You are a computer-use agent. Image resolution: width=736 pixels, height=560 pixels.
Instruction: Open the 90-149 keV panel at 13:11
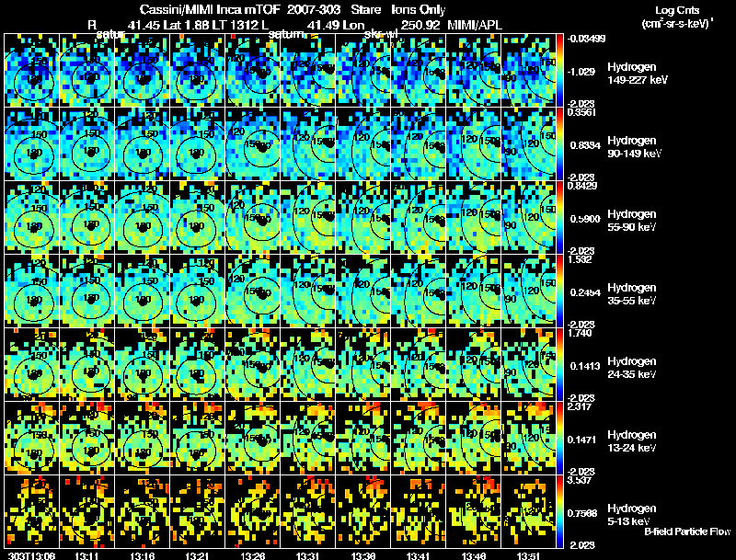[86, 144]
